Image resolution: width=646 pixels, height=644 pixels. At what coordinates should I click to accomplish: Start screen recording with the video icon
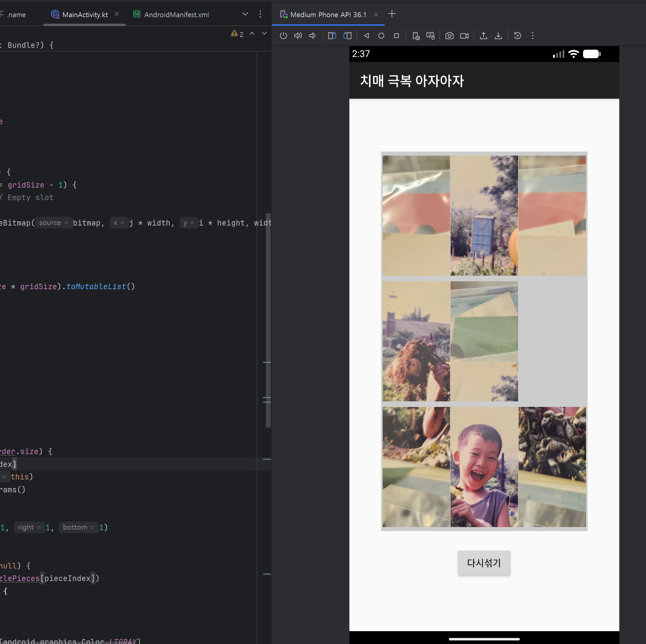coord(464,36)
